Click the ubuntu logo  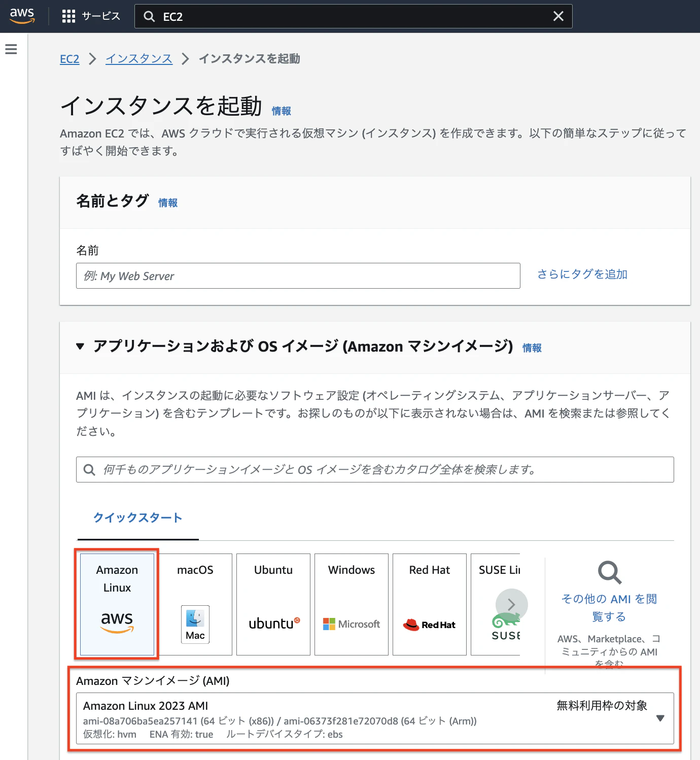pyautogui.click(x=274, y=624)
